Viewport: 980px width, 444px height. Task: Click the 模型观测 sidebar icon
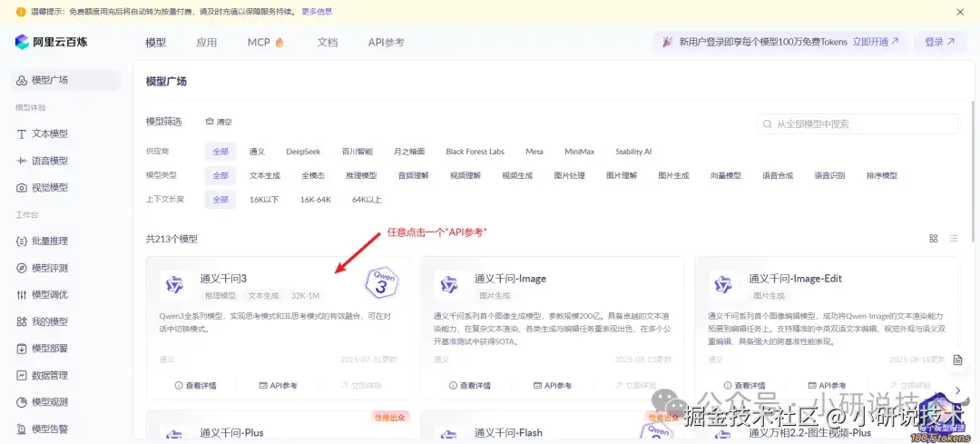(21, 402)
